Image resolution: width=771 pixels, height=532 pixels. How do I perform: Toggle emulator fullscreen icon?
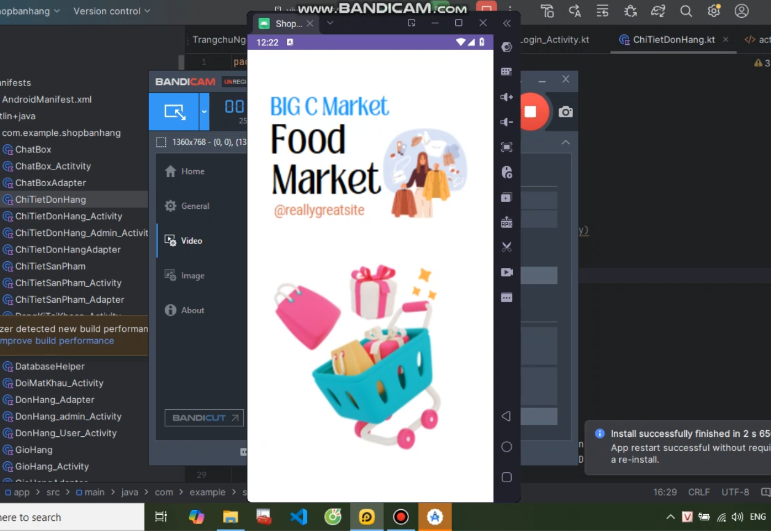pyautogui.click(x=506, y=147)
